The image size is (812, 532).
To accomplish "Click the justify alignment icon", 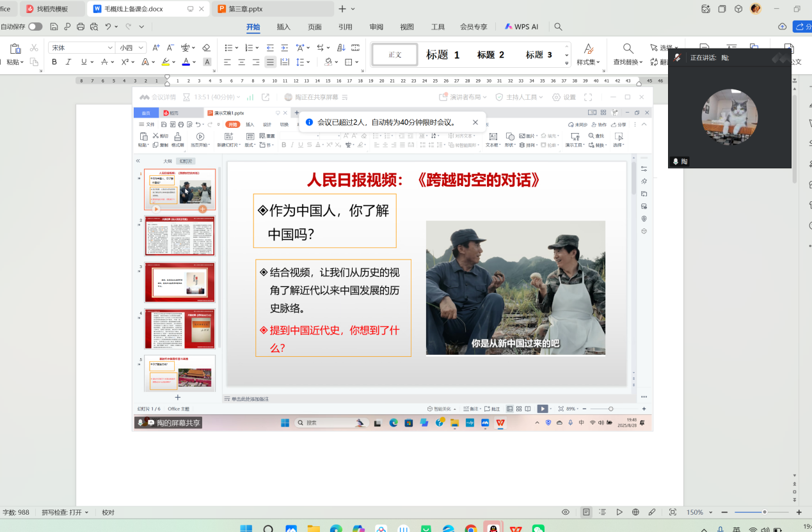I will [x=270, y=62].
